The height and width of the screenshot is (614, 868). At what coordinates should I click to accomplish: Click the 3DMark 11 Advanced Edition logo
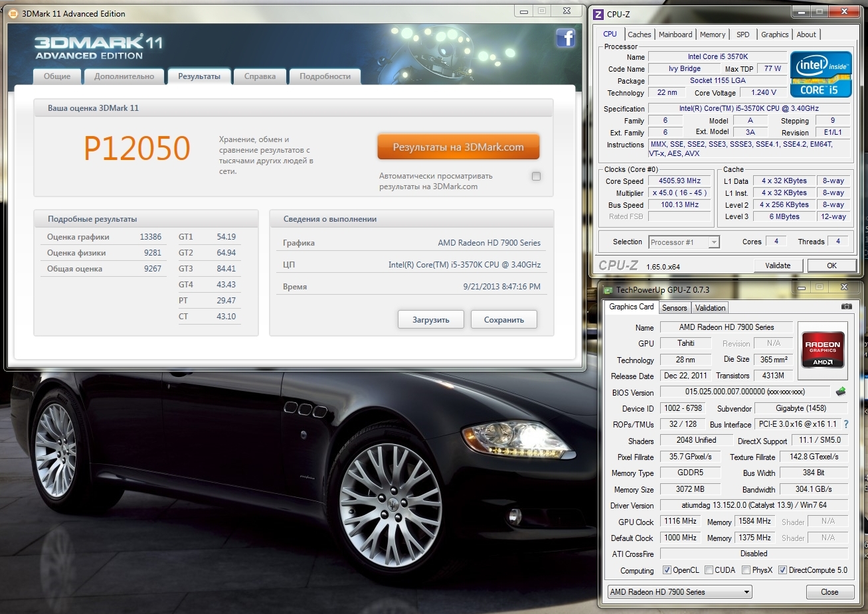(x=98, y=47)
